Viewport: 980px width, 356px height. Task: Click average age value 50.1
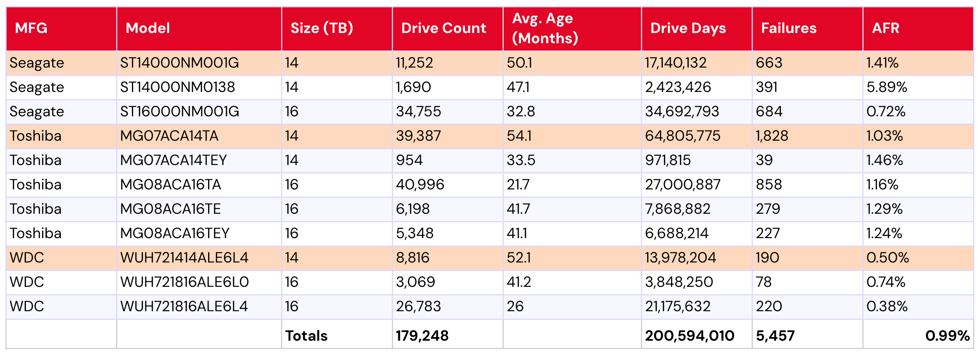pos(519,63)
